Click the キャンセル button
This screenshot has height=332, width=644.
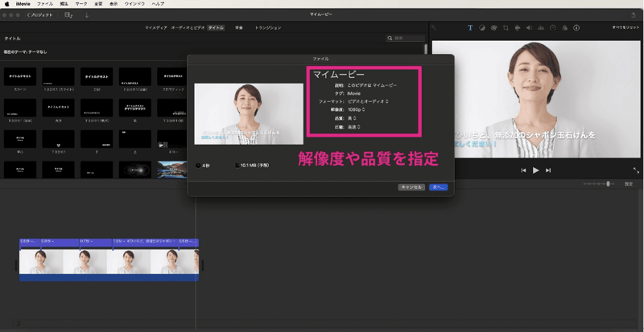point(411,186)
